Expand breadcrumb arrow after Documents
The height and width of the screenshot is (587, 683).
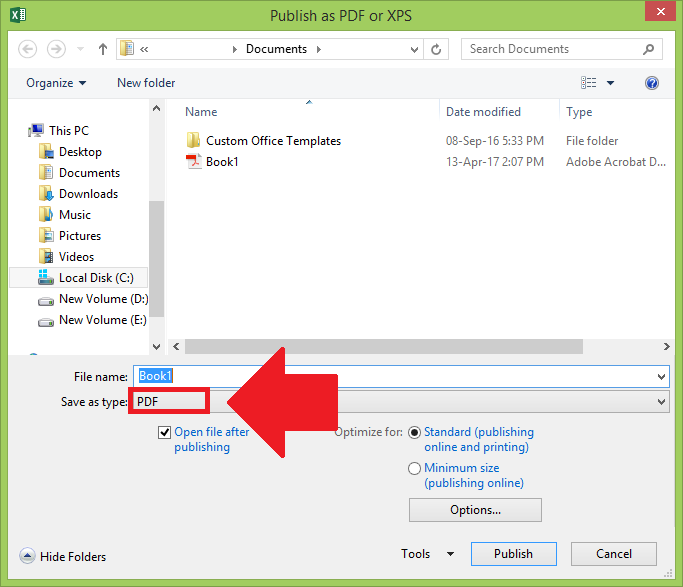tap(319, 49)
